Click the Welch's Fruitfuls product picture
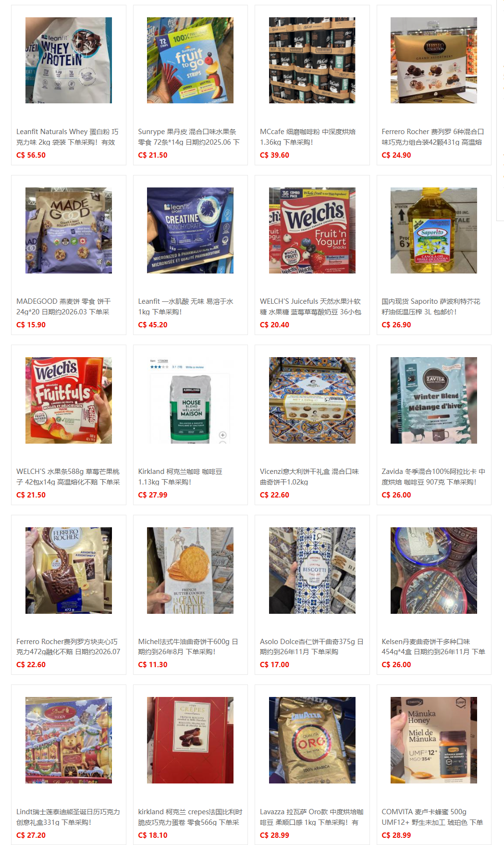Viewport: 504px width, 845px height. point(69,400)
